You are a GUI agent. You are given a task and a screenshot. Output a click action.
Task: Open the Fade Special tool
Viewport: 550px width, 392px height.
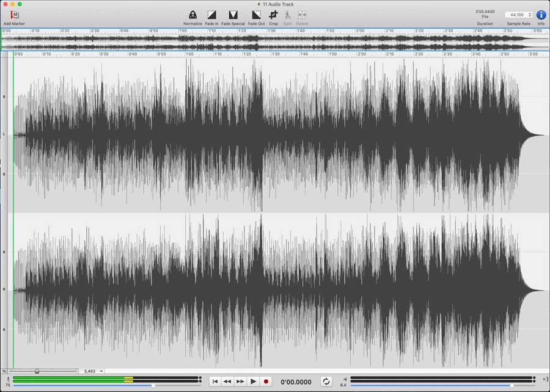[x=233, y=15]
